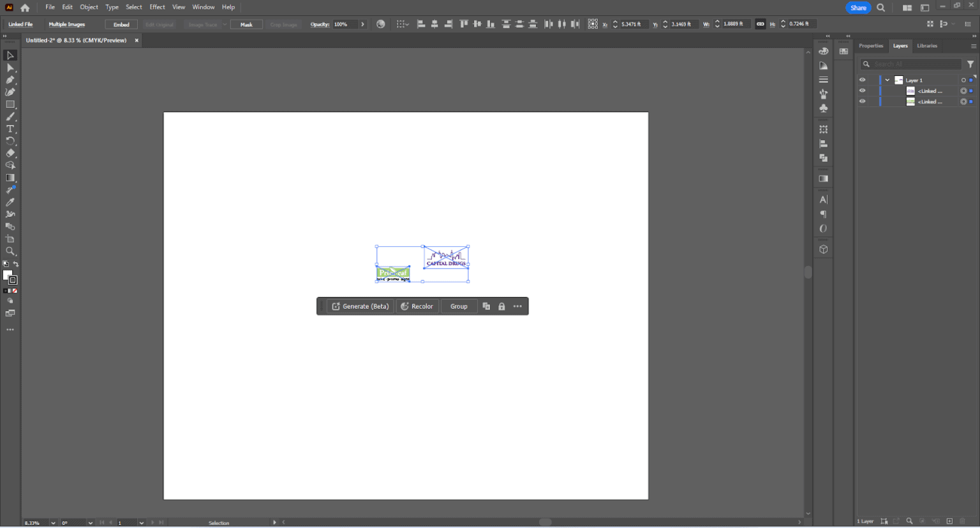Pick the Eraser tool
The height and width of the screenshot is (528, 980).
(x=10, y=153)
